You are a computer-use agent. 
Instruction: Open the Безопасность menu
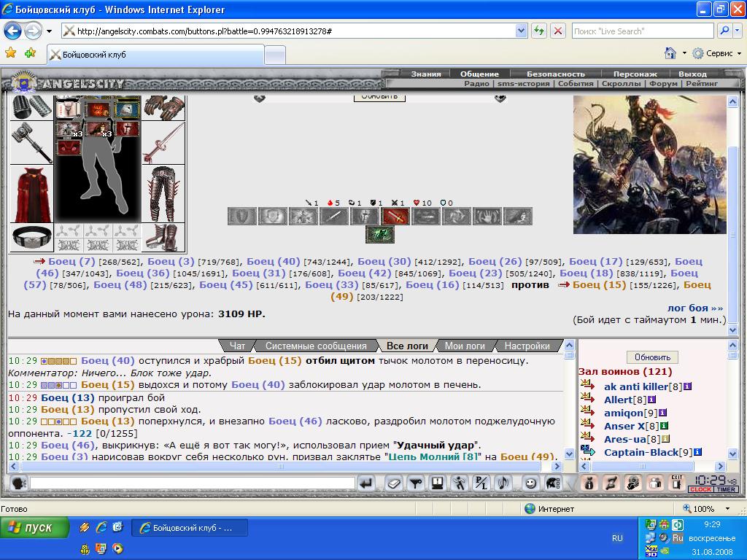pyautogui.click(x=555, y=74)
